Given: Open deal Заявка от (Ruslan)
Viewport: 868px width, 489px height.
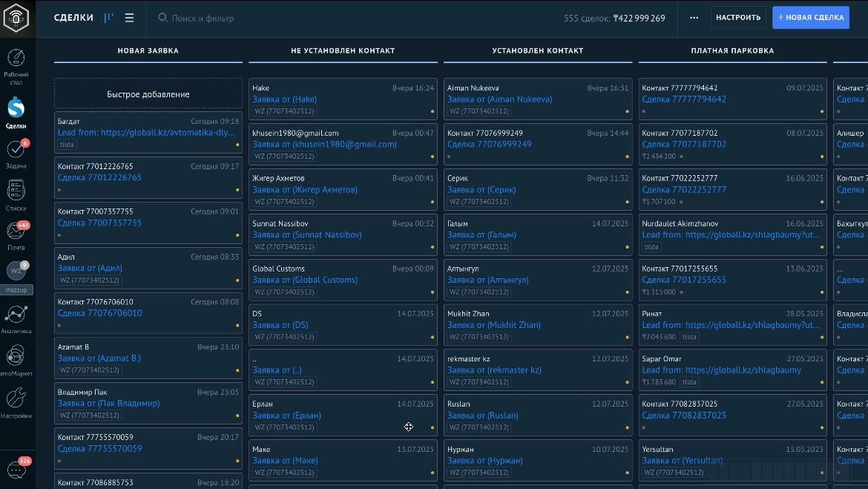Looking at the screenshot, I should (x=483, y=416).
